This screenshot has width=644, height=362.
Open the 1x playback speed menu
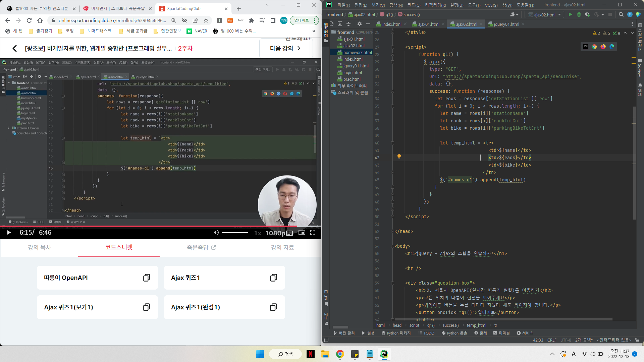coord(257,233)
